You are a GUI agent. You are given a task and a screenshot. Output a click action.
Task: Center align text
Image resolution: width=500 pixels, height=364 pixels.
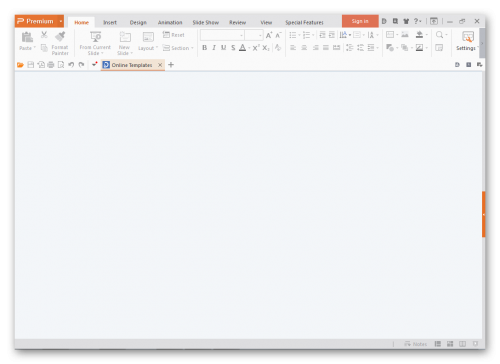coord(304,48)
